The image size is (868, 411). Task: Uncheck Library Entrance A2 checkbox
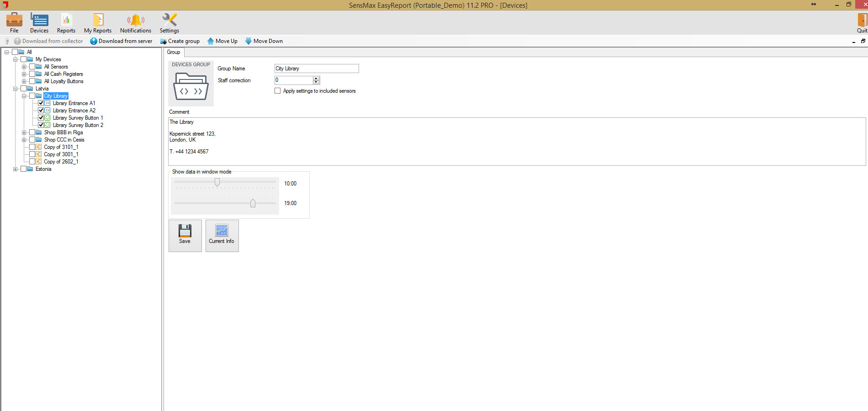pos(41,111)
